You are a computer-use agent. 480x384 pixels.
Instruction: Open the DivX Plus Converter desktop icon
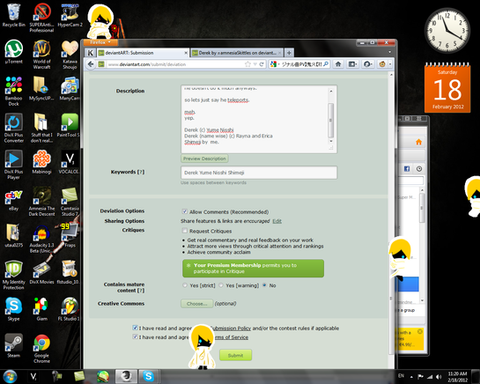(x=14, y=128)
